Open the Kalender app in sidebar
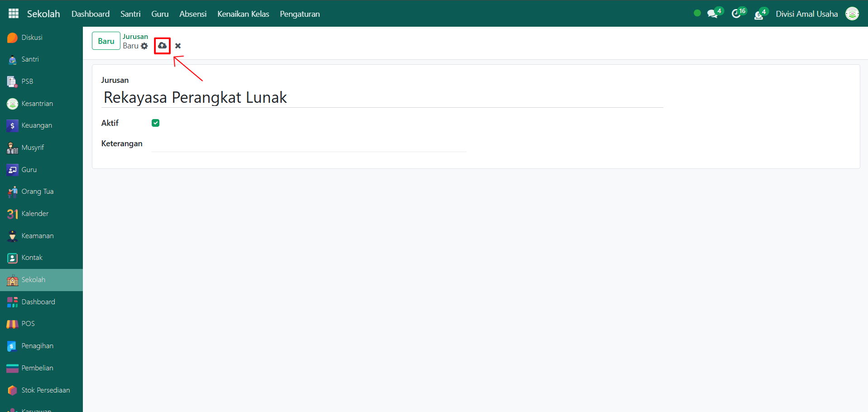The height and width of the screenshot is (412, 868). click(35, 214)
